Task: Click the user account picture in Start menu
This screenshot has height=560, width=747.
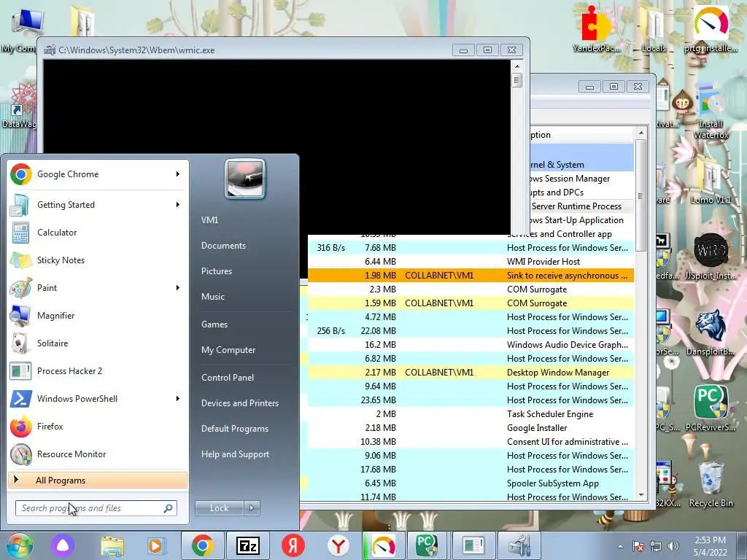Action: click(x=245, y=179)
